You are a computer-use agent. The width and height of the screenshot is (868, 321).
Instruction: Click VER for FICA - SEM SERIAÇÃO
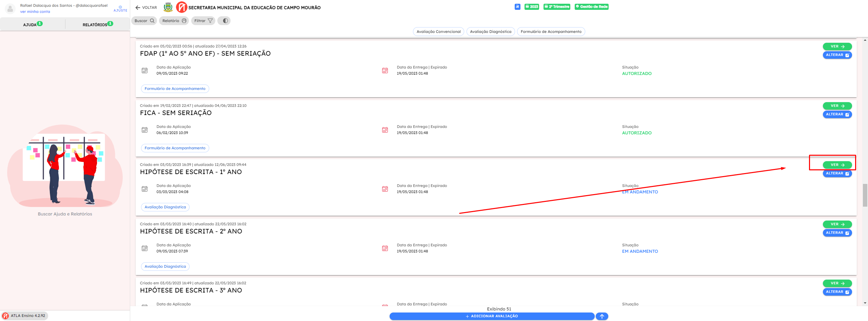click(837, 106)
